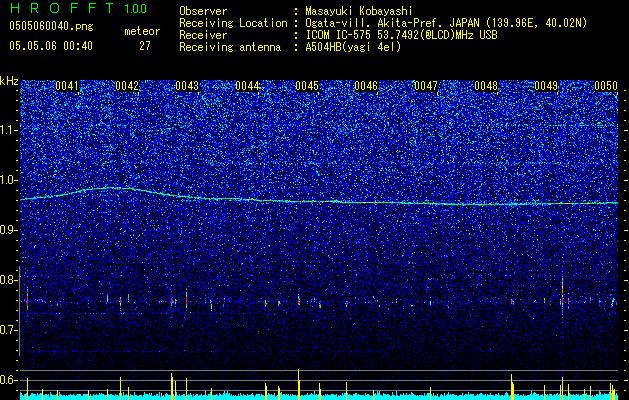Click the 0045 time marker
This screenshot has width=629, height=400.
point(307,86)
